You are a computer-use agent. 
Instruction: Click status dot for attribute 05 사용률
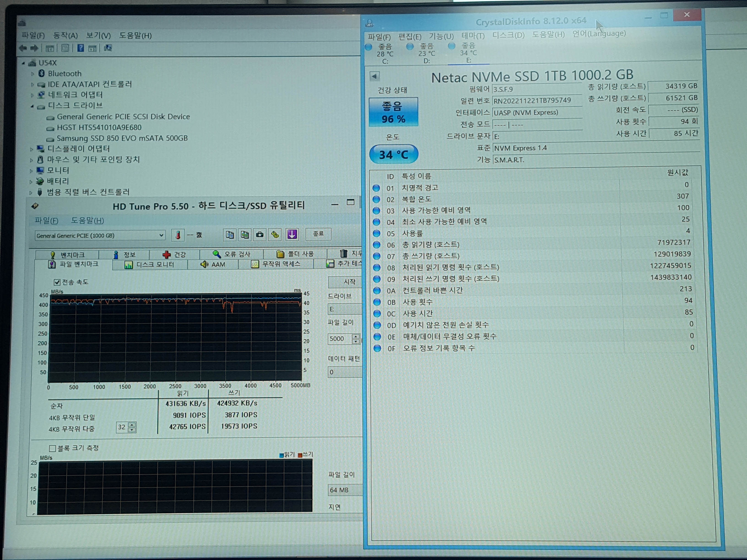click(376, 233)
